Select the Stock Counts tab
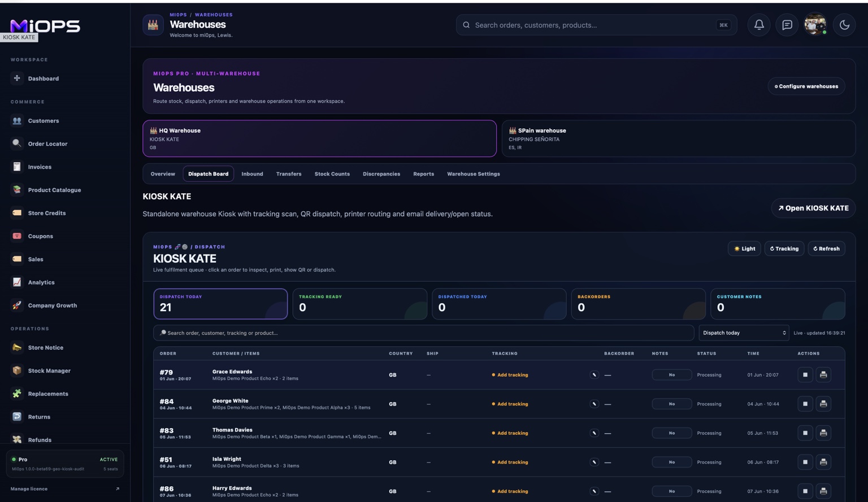Viewport: 868px width, 502px height. 332,174
